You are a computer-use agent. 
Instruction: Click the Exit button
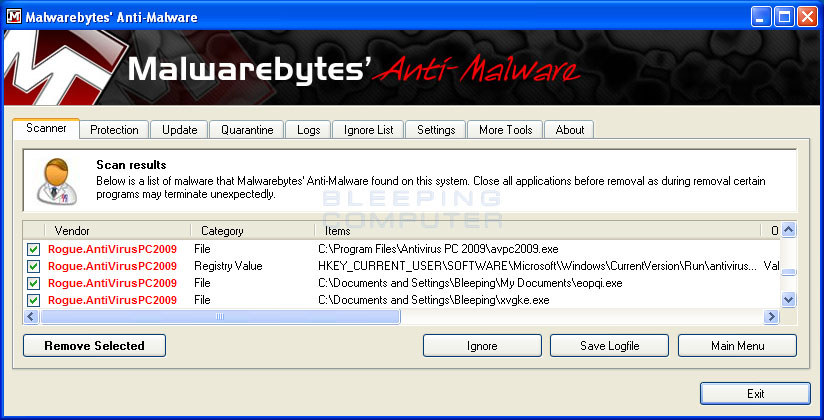(x=755, y=393)
